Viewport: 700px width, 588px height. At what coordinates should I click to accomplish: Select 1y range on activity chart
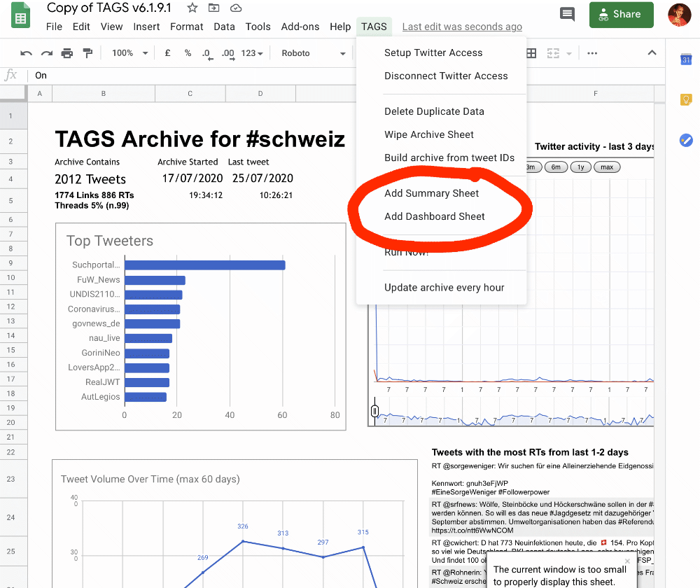point(580,167)
